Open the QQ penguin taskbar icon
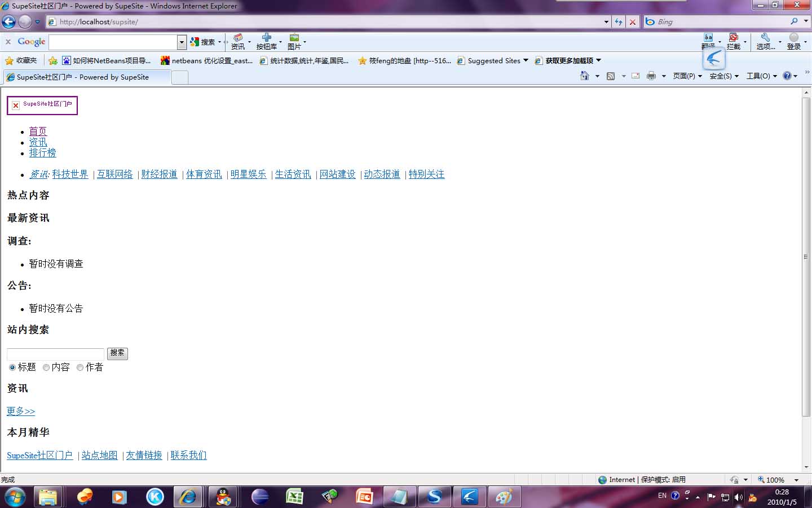The width and height of the screenshot is (812, 508). coord(224,497)
